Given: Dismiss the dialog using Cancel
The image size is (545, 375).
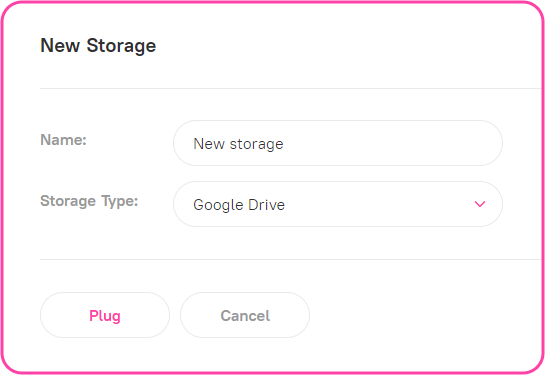Looking at the screenshot, I should [245, 315].
